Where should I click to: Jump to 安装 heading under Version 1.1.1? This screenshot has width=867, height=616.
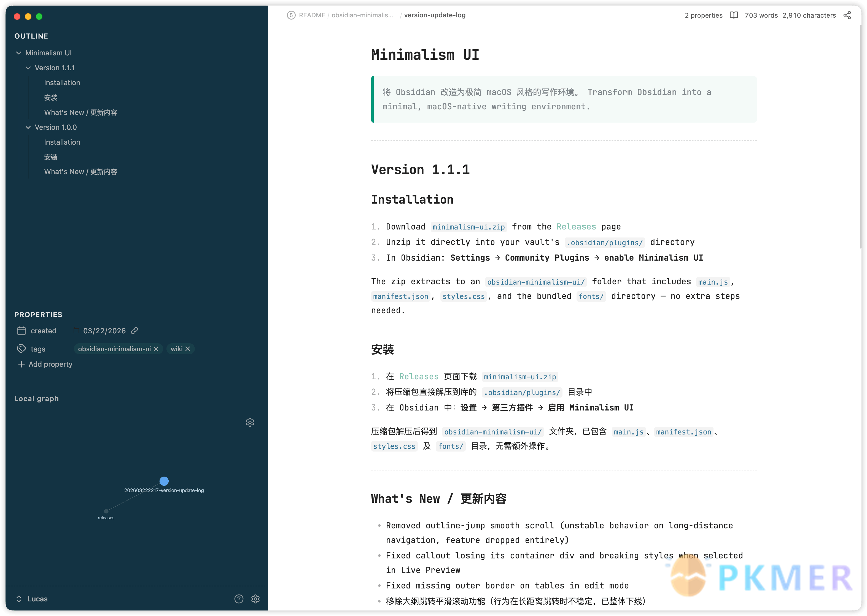[x=50, y=98]
